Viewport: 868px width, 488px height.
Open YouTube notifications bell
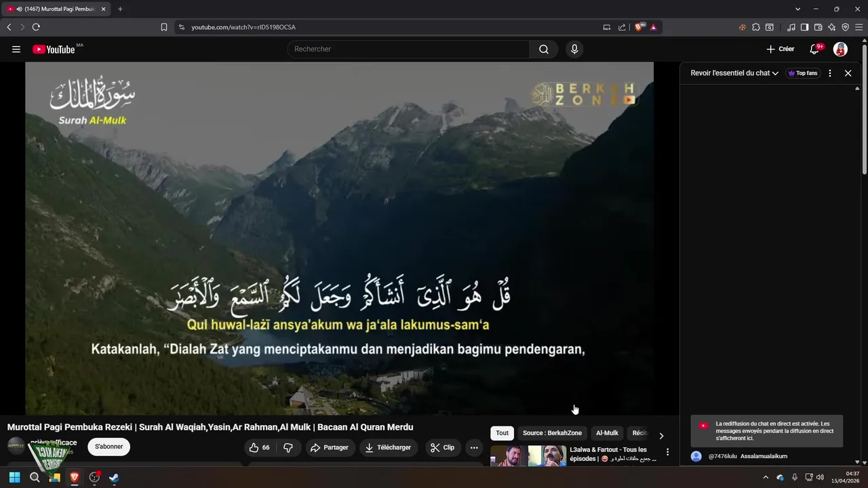pyautogui.click(x=816, y=49)
